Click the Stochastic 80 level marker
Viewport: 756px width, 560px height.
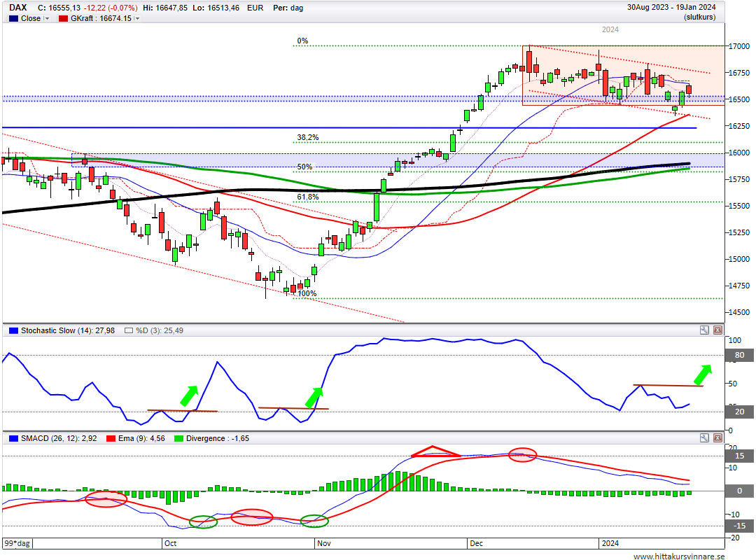pos(739,355)
